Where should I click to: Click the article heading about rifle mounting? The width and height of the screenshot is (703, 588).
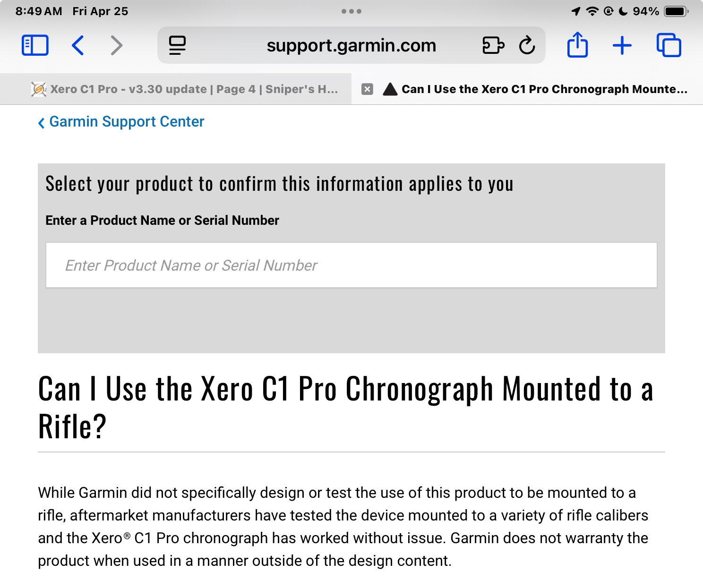(346, 408)
